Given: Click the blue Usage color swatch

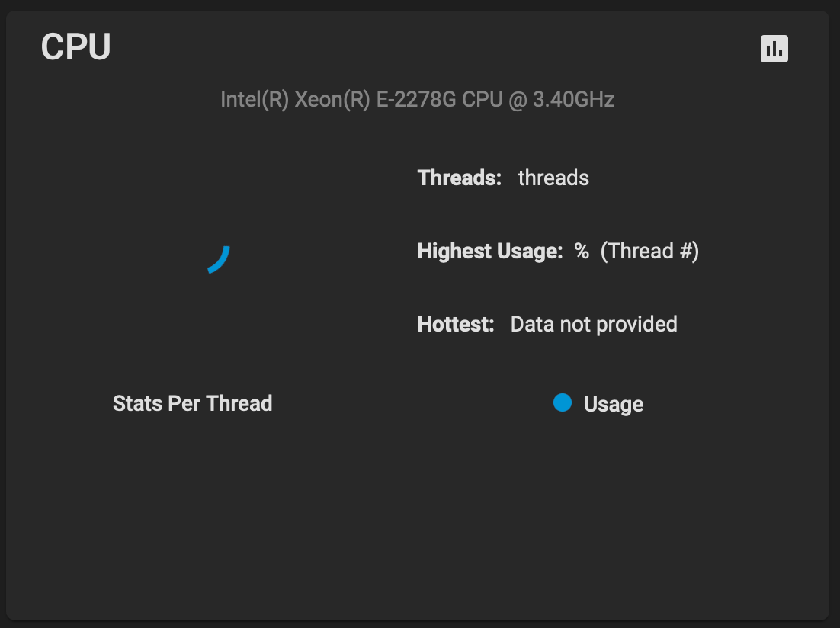Looking at the screenshot, I should click(563, 402).
